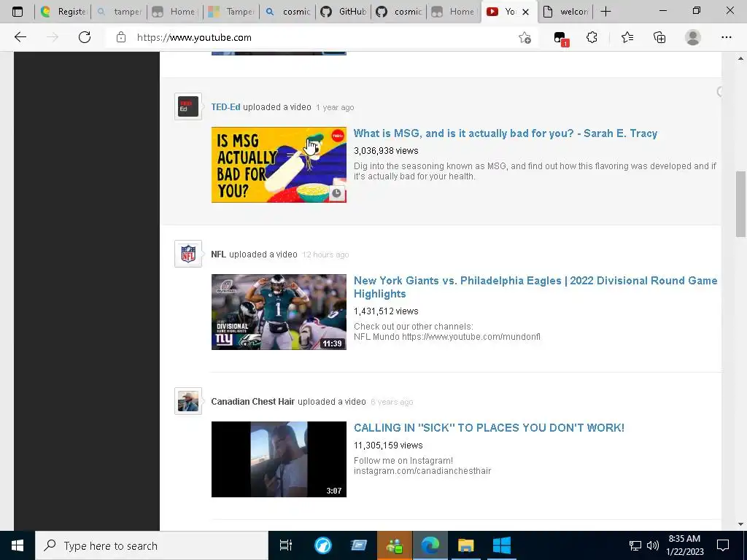Open the NFL channel name link

point(218,254)
